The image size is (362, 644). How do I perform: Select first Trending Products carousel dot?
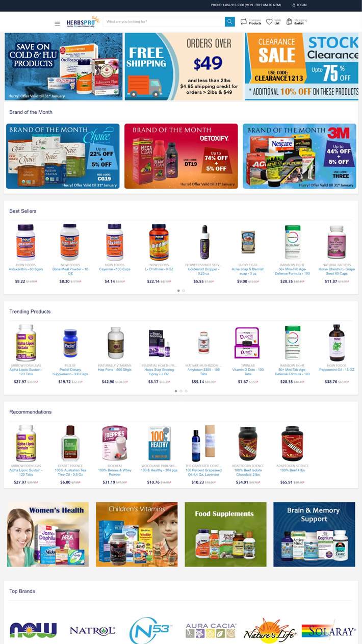coord(176,391)
